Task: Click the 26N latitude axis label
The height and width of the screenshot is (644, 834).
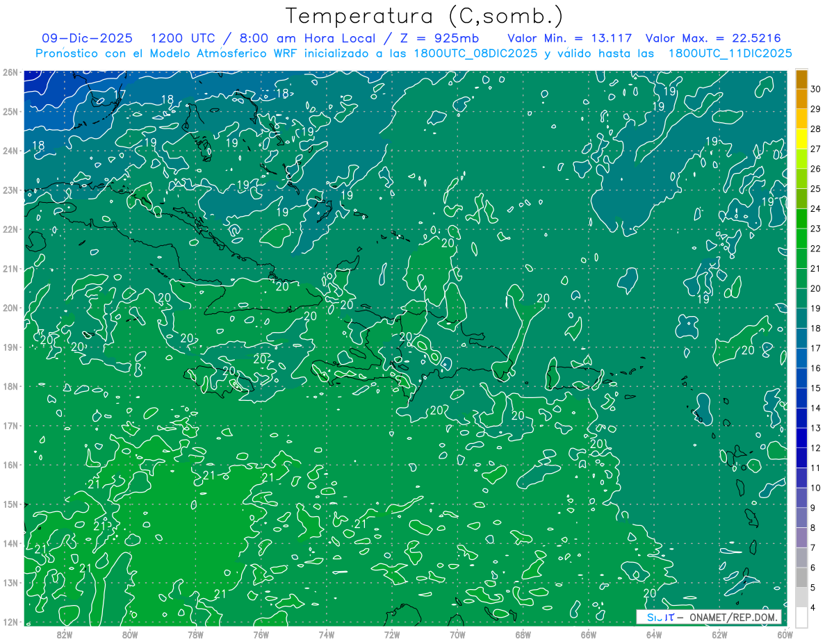Action: (x=10, y=72)
